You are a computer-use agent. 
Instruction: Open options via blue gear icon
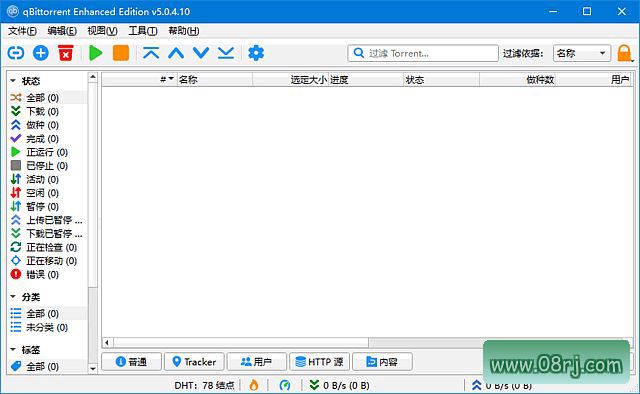(x=256, y=53)
